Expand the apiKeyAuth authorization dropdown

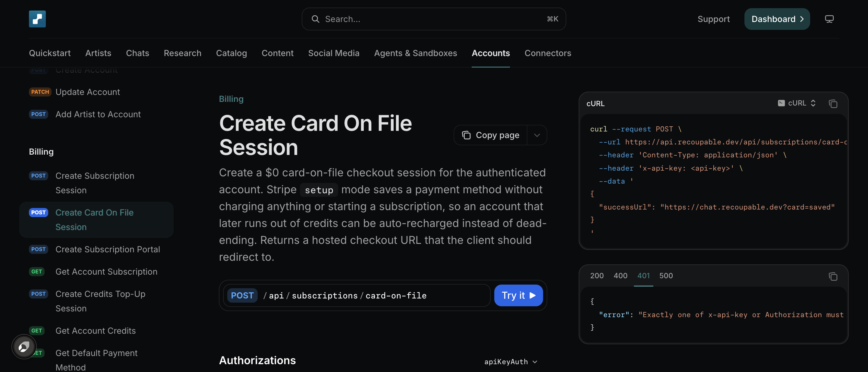pyautogui.click(x=511, y=361)
